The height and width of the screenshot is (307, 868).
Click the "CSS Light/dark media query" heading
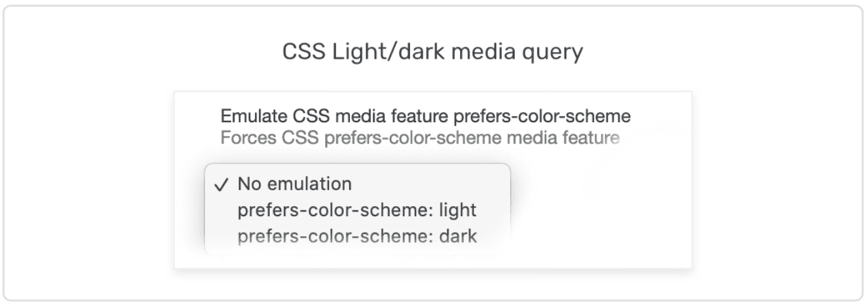click(433, 53)
